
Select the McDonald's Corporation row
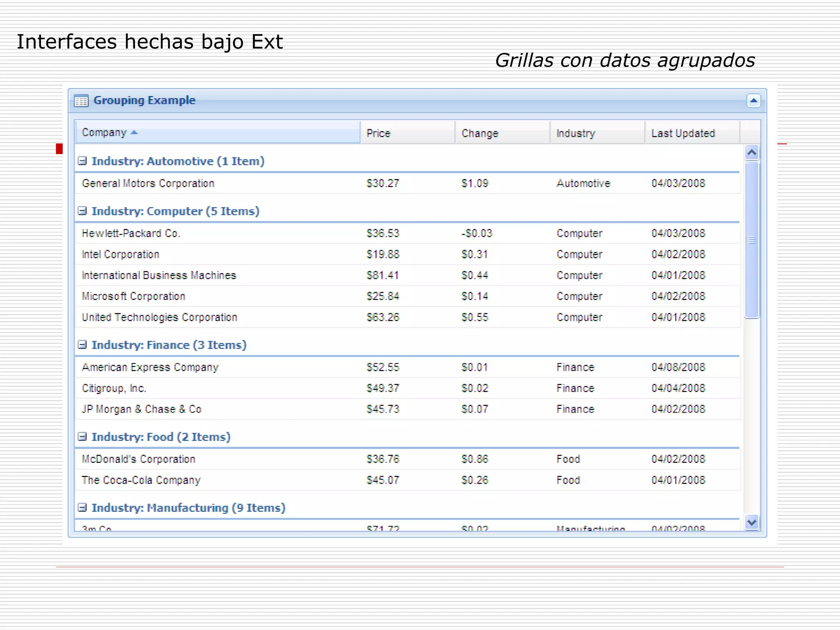click(408, 459)
